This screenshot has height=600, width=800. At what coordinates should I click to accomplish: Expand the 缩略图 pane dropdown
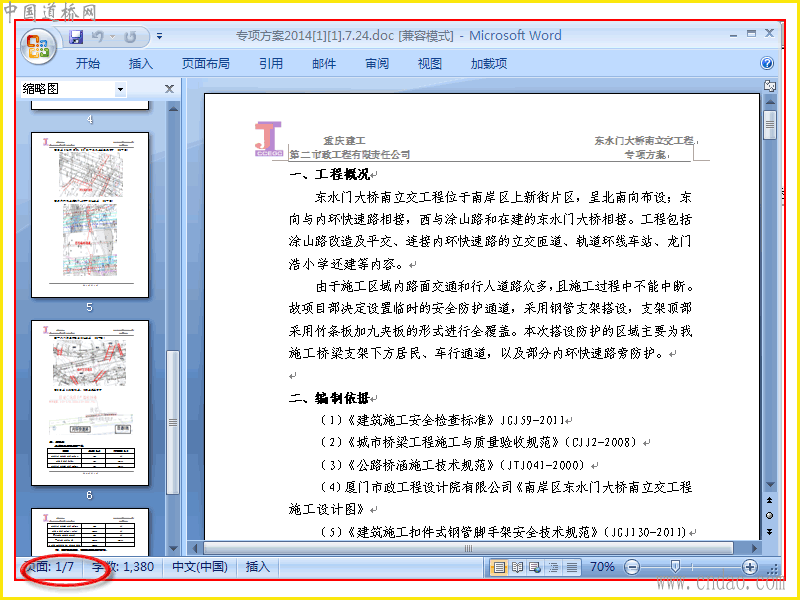120,89
